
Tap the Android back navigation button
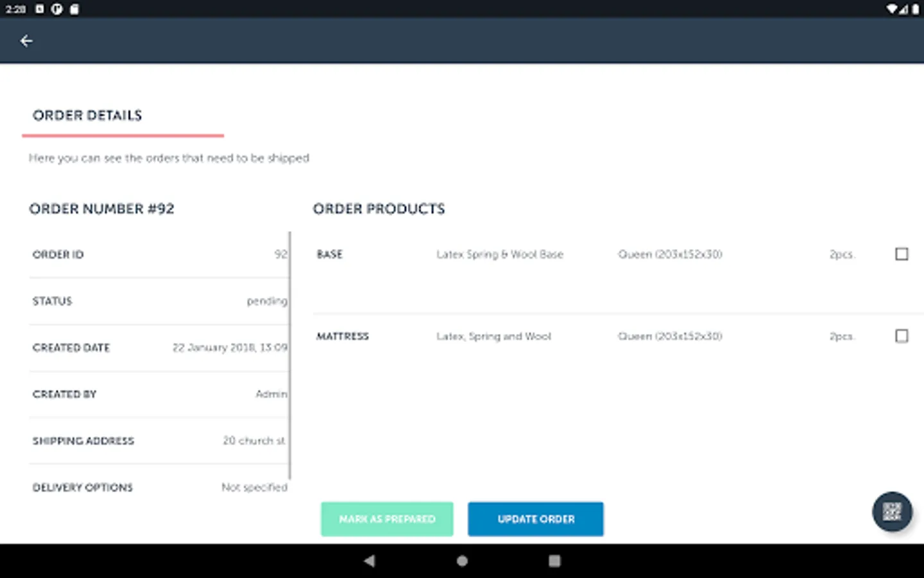click(x=369, y=561)
